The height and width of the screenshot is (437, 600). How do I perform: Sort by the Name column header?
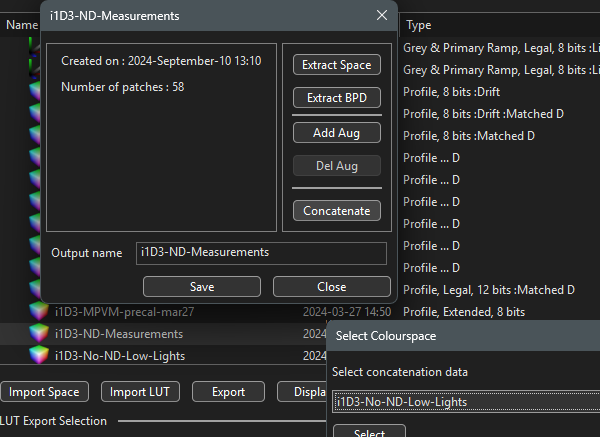22,25
